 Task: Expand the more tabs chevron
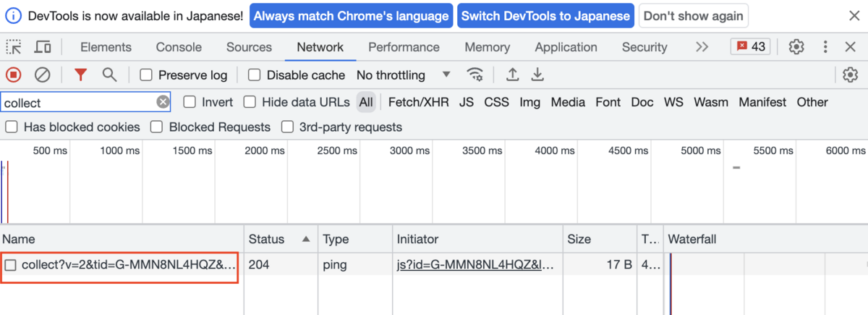click(702, 47)
